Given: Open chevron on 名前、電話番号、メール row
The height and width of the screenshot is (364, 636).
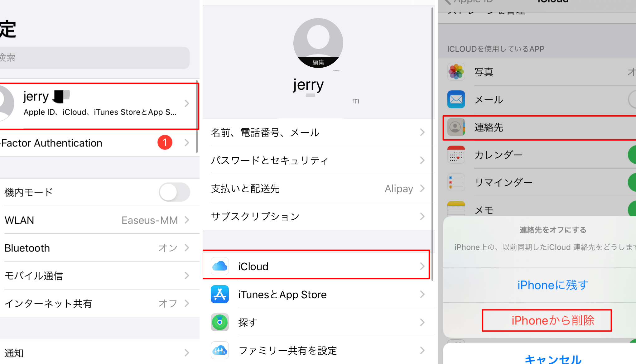Looking at the screenshot, I should [422, 132].
